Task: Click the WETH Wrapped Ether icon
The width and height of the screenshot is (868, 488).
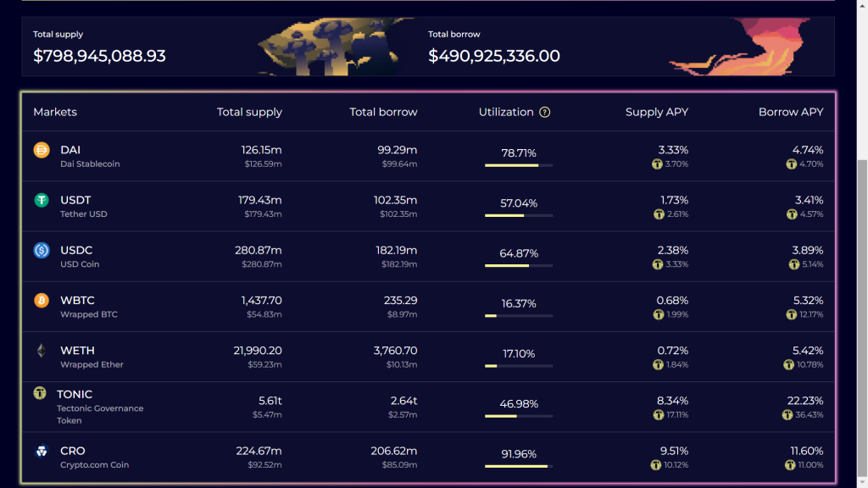Action: [x=42, y=350]
